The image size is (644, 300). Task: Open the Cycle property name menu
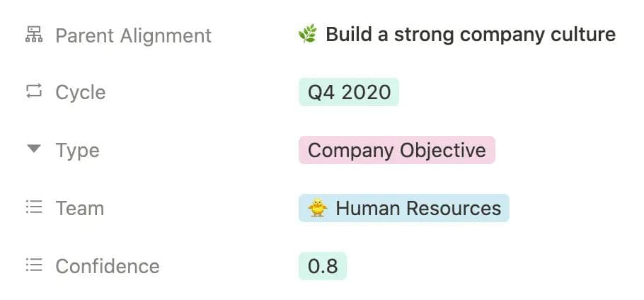click(80, 93)
